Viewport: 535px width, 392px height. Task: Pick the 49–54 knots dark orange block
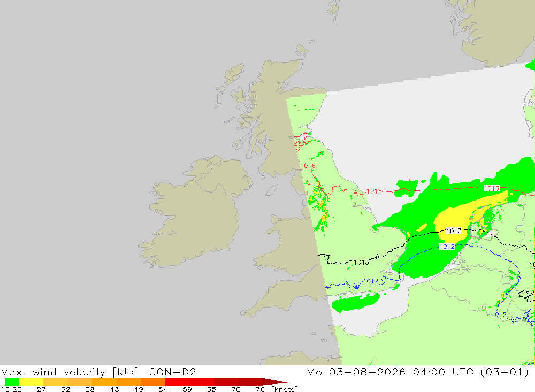pos(153,381)
